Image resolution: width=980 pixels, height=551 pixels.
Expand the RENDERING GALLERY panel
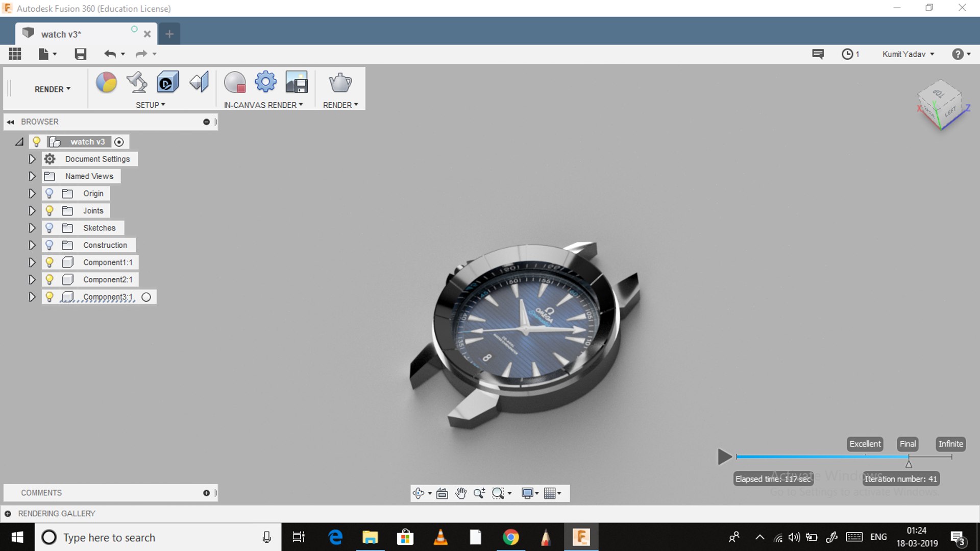pyautogui.click(x=8, y=513)
